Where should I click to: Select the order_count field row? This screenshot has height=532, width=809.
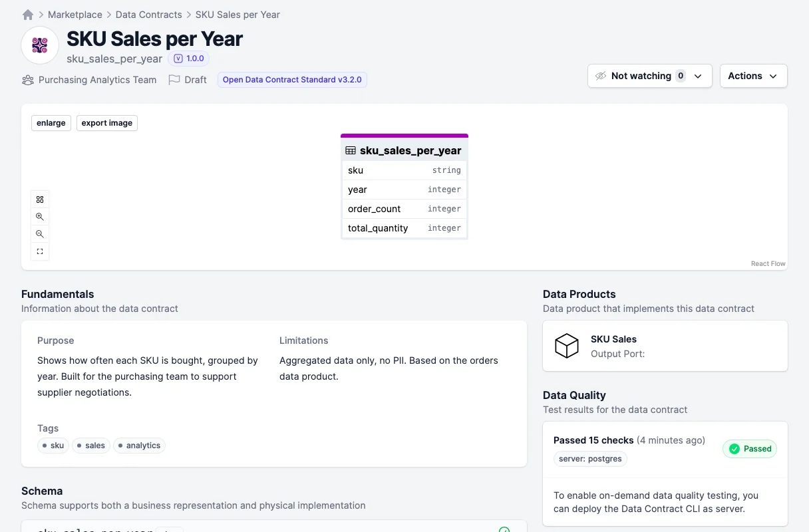coord(404,209)
